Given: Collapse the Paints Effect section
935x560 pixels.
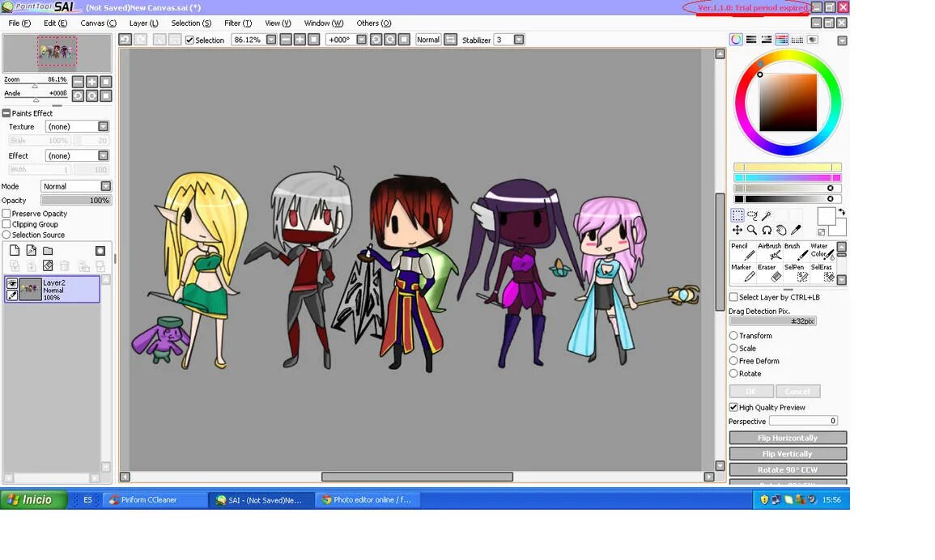Looking at the screenshot, I should tap(6, 113).
